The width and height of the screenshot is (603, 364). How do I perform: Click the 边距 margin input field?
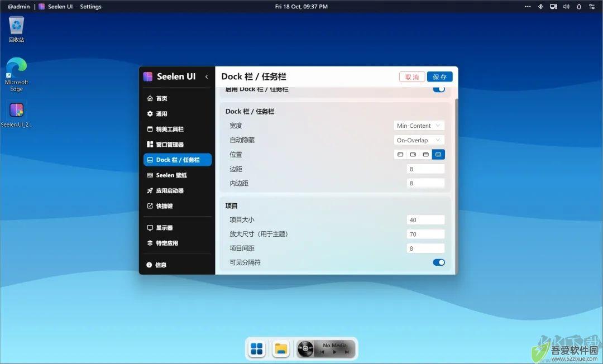(425, 169)
